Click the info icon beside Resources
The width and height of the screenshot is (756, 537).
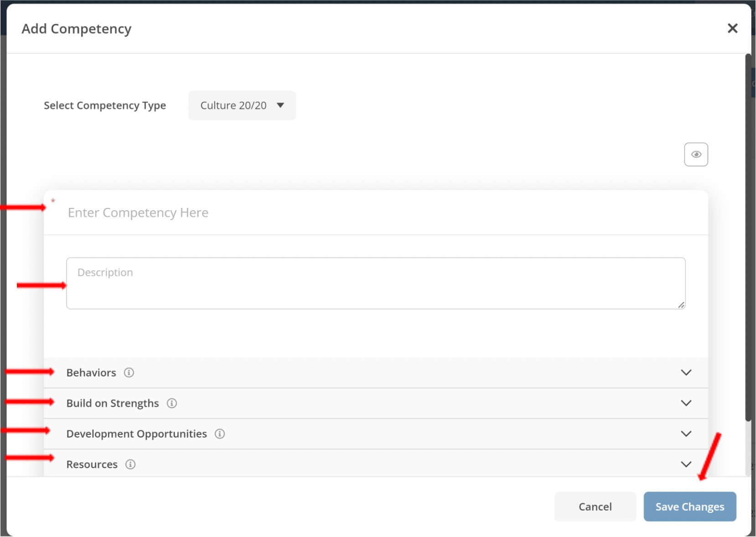click(x=130, y=464)
